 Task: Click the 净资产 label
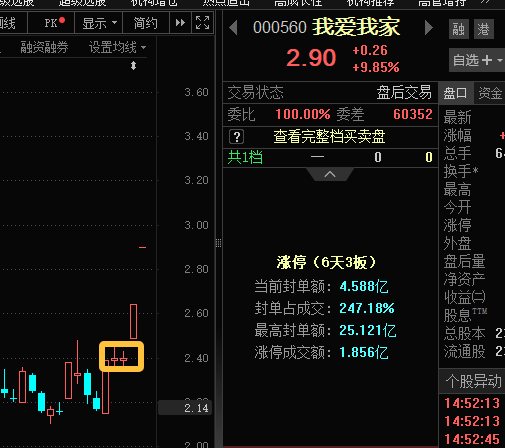pos(464,279)
